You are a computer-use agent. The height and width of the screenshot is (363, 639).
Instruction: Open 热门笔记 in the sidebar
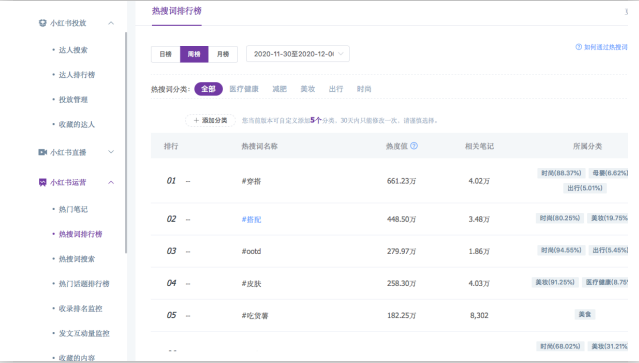pyautogui.click(x=73, y=209)
